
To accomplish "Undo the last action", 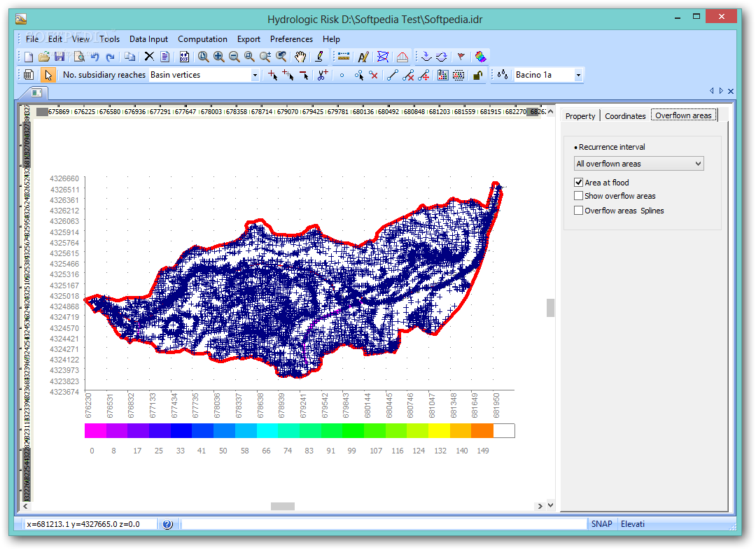I will click(94, 57).
